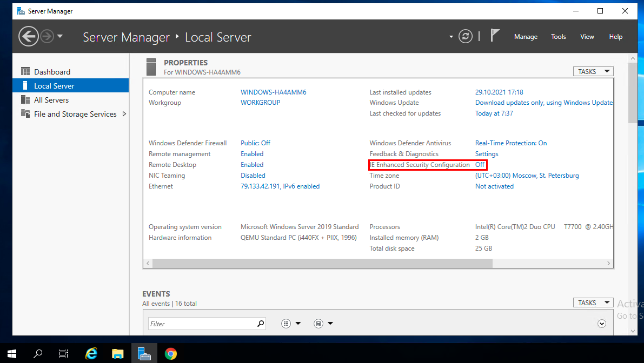Image resolution: width=644 pixels, height=363 pixels.
Task: Refresh Server Manager with the refresh icon
Action: tap(466, 37)
